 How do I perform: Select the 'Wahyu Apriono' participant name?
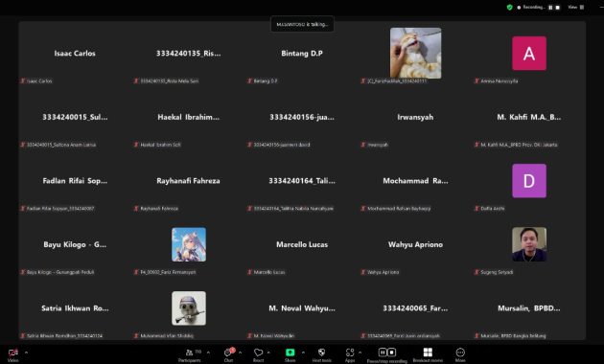(x=415, y=244)
